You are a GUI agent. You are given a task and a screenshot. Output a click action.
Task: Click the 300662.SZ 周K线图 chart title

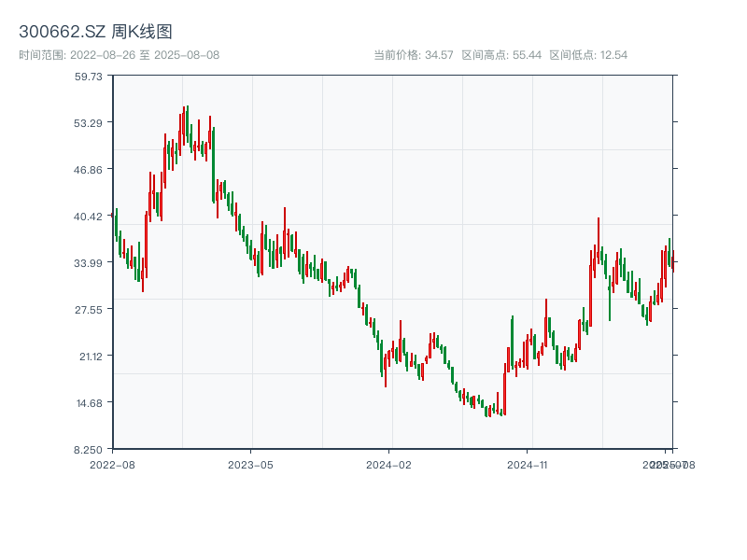tap(95, 32)
